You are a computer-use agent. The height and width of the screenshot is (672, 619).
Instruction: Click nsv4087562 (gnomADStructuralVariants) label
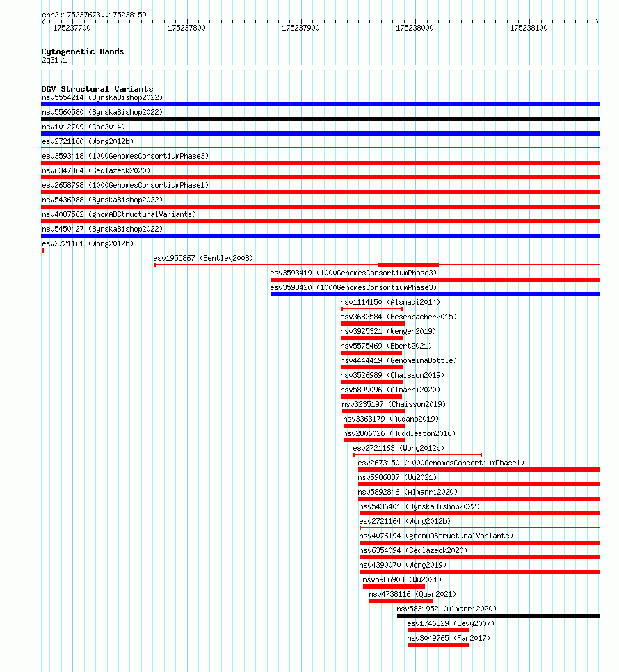click(119, 214)
